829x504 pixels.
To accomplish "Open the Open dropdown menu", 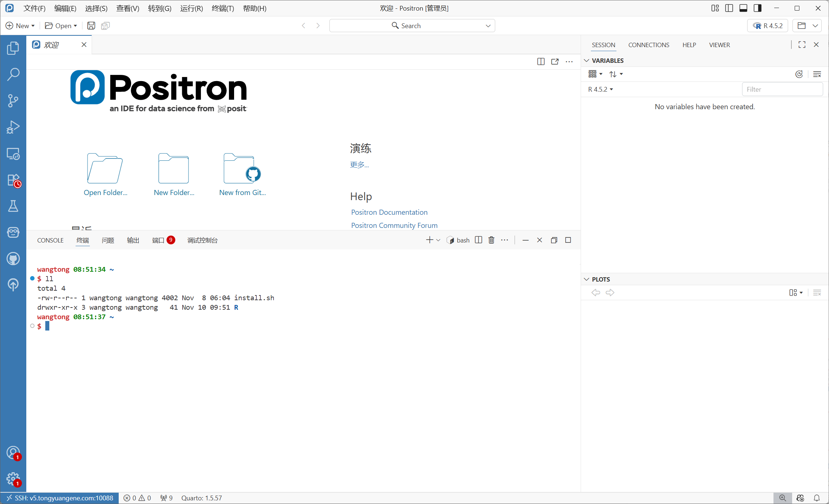I will (x=61, y=26).
